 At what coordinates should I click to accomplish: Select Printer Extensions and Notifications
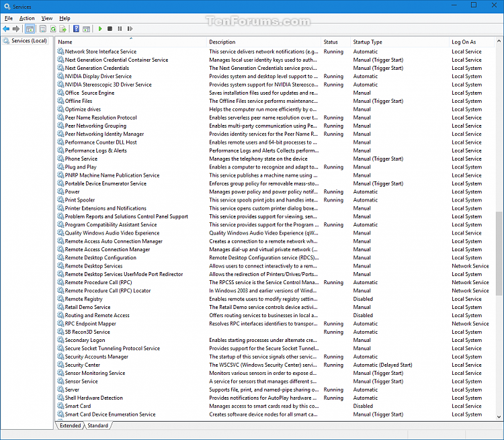point(106,208)
